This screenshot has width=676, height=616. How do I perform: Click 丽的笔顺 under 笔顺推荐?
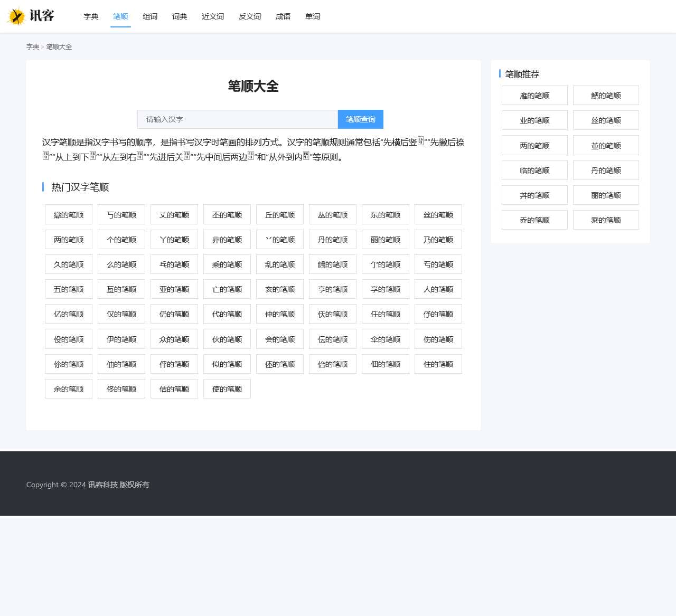606,195
